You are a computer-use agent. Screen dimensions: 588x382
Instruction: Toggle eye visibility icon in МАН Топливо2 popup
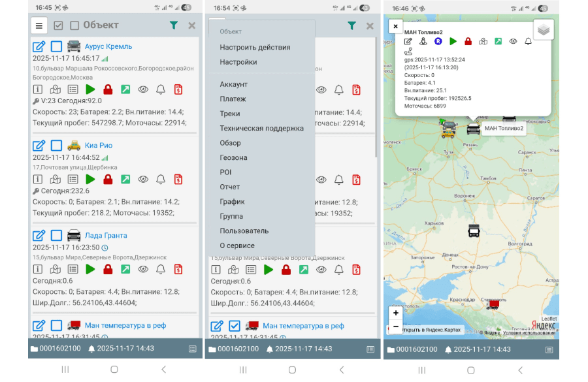513,41
